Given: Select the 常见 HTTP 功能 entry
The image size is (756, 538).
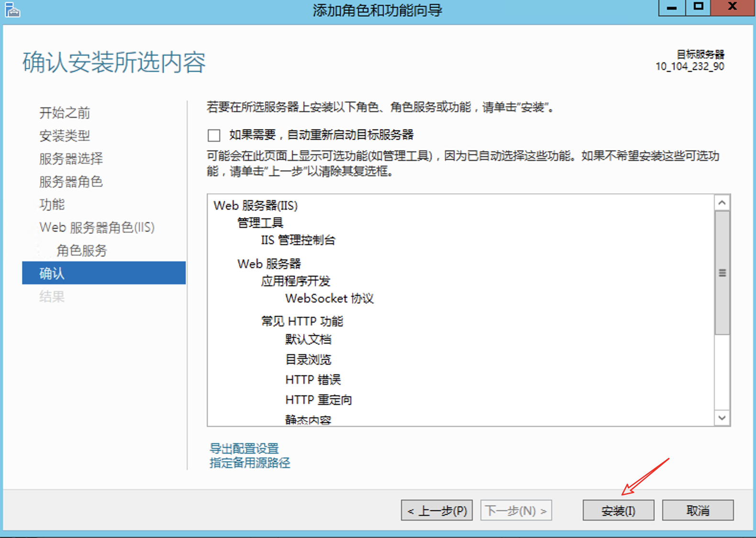Looking at the screenshot, I should tap(302, 321).
